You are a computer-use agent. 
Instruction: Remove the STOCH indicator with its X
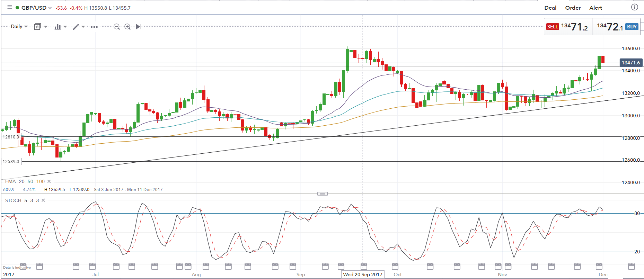point(43,200)
